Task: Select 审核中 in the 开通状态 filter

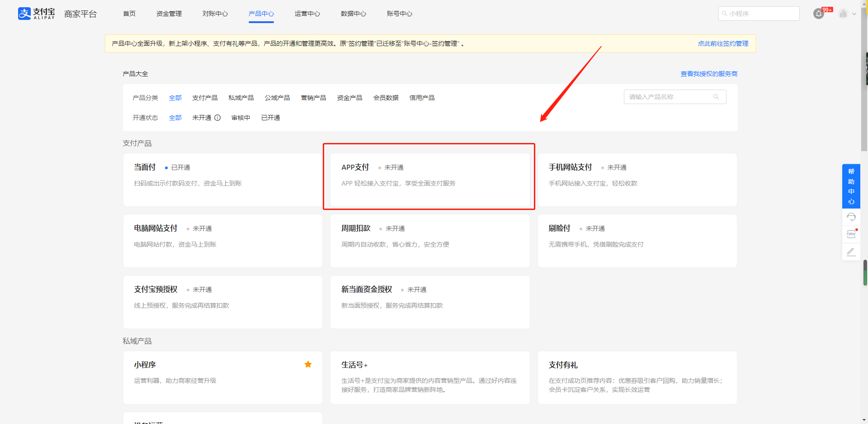Action: coord(241,118)
